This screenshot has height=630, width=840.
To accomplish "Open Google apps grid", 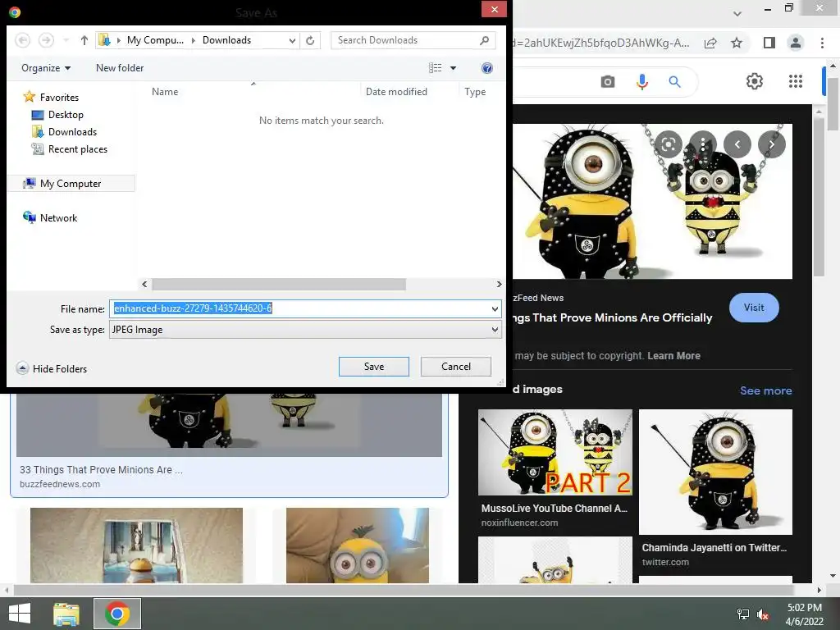I will (x=796, y=81).
